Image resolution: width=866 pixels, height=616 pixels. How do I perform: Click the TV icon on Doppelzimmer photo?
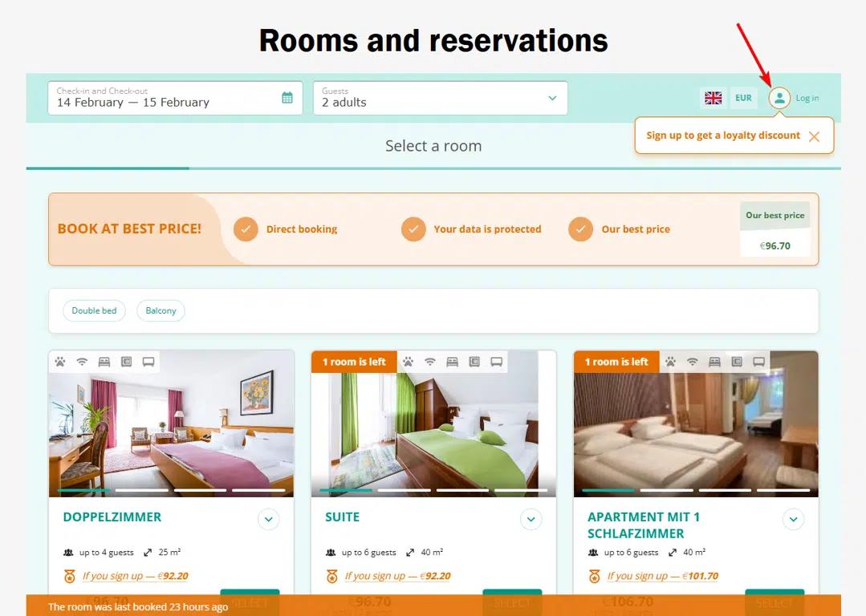tap(148, 362)
